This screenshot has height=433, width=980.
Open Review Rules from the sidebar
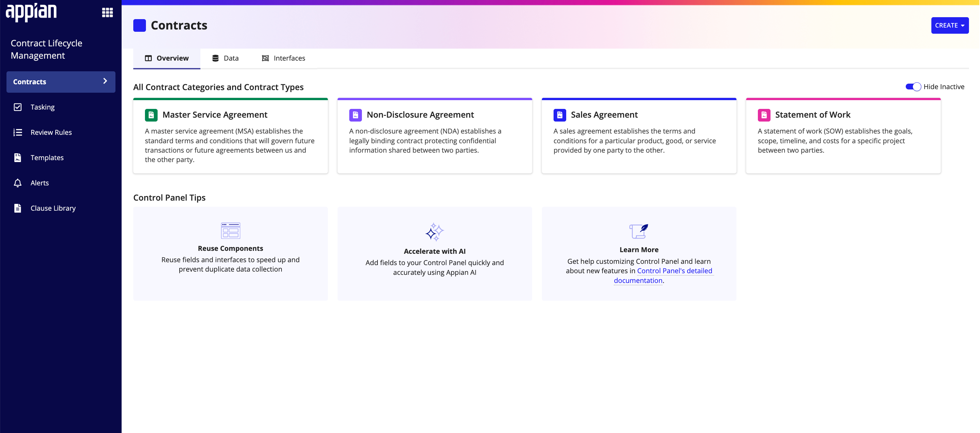click(61, 132)
